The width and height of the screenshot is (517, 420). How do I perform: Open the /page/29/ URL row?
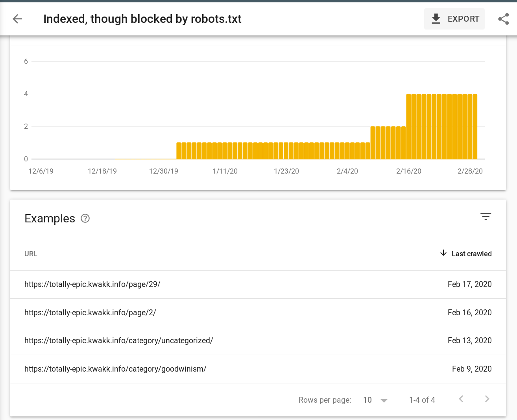point(258,285)
